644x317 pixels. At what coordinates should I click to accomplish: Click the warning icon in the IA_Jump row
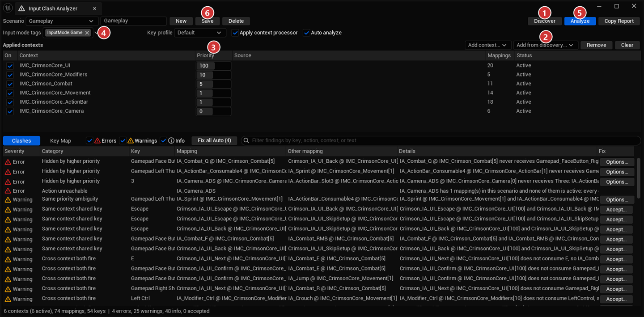tap(8, 279)
